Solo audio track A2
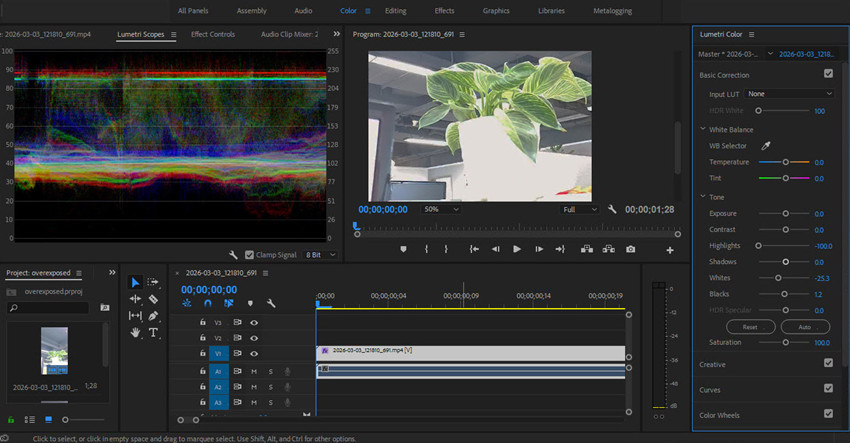This screenshot has width=850, height=443. coord(271,387)
